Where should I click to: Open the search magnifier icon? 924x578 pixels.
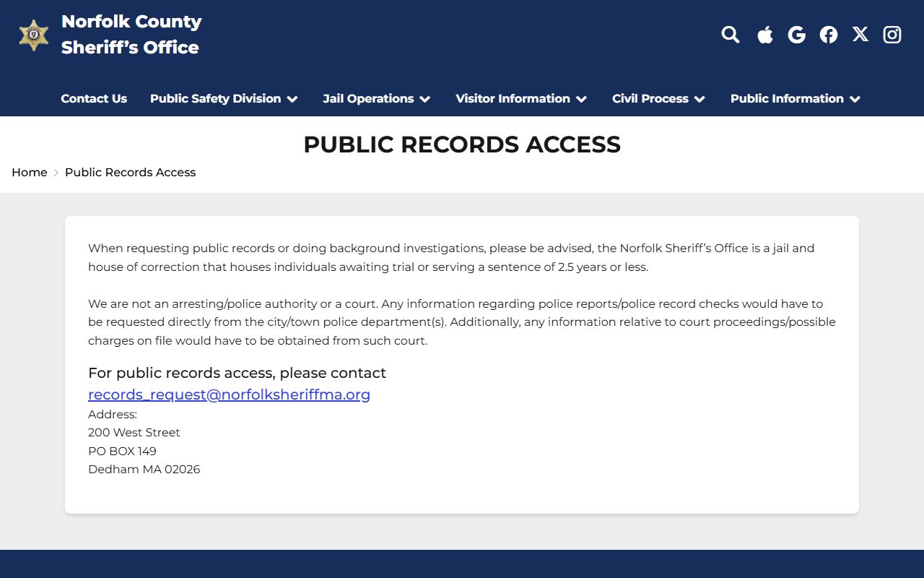tap(731, 35)
